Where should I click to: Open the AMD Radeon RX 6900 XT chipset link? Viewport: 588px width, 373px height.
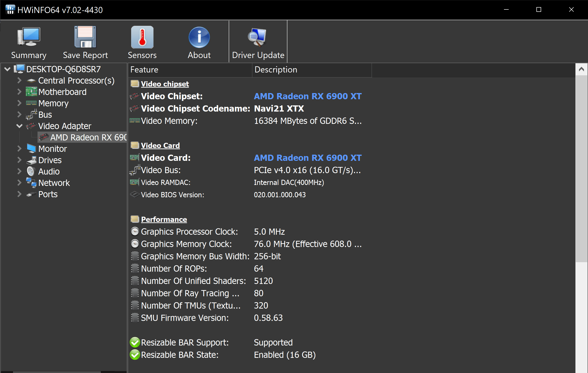(308, 96)
